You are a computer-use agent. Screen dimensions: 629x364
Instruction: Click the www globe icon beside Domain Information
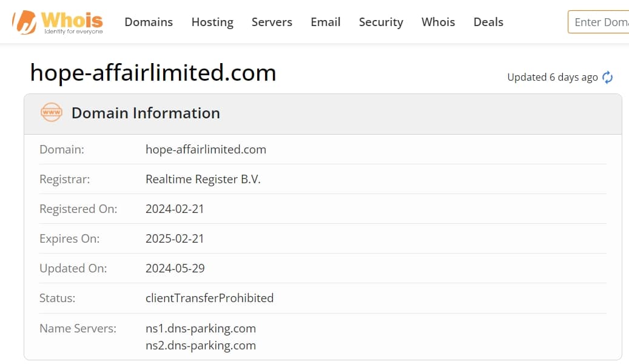pos(52,112)
